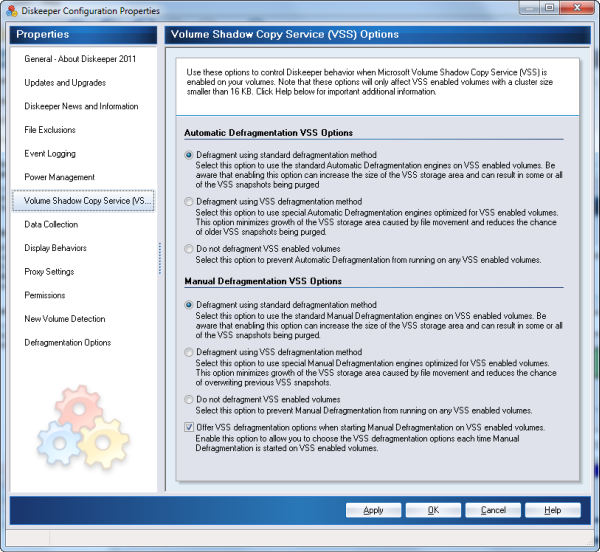
Task: Open File Exclusions settings
Action: pyautogui.click(x=50, y=130)
